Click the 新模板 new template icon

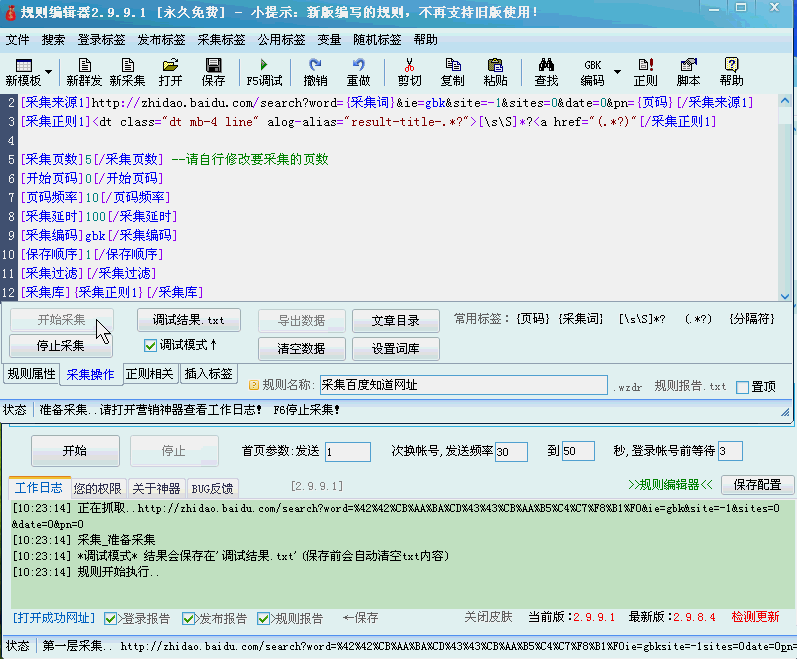pyautogui.click(x=23, y=72)
